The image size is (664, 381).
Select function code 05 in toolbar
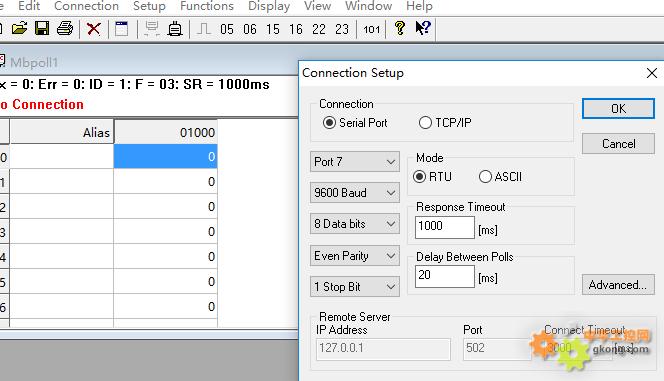point(227,29)
